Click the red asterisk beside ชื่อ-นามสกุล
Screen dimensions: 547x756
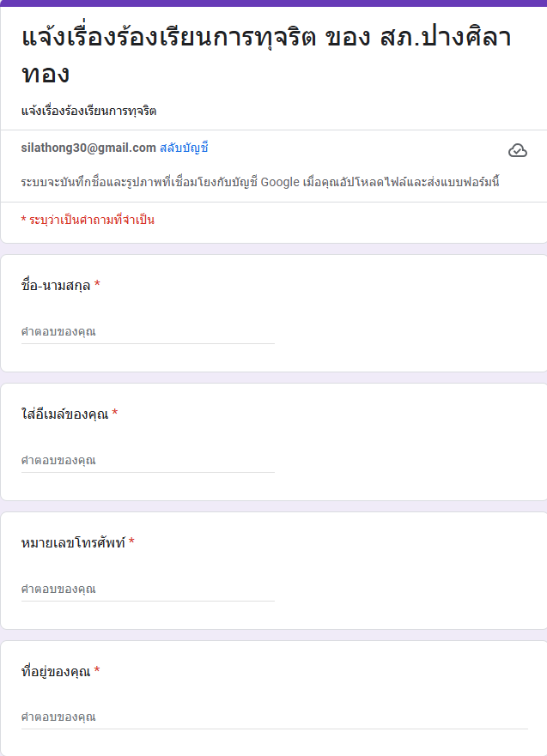tap(98, 285)
